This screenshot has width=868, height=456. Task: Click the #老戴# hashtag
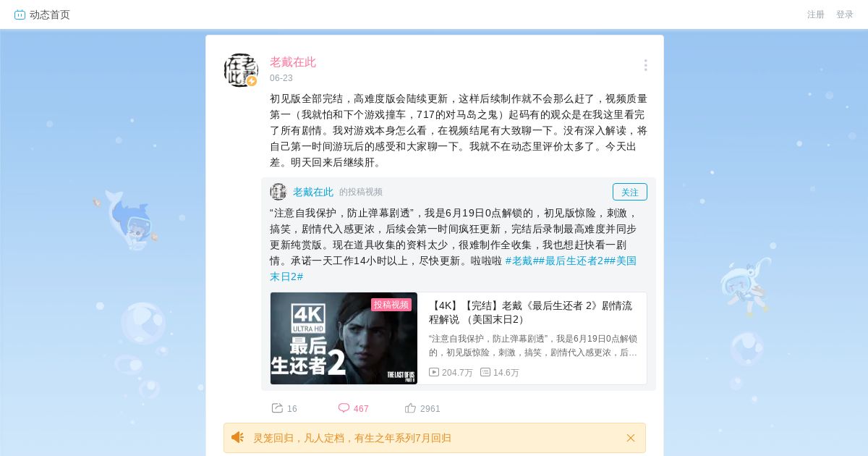[522, 261]
